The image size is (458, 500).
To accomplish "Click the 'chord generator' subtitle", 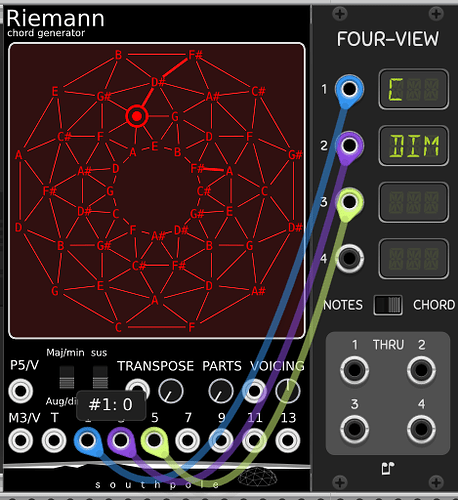I will [x=46, y=33].
